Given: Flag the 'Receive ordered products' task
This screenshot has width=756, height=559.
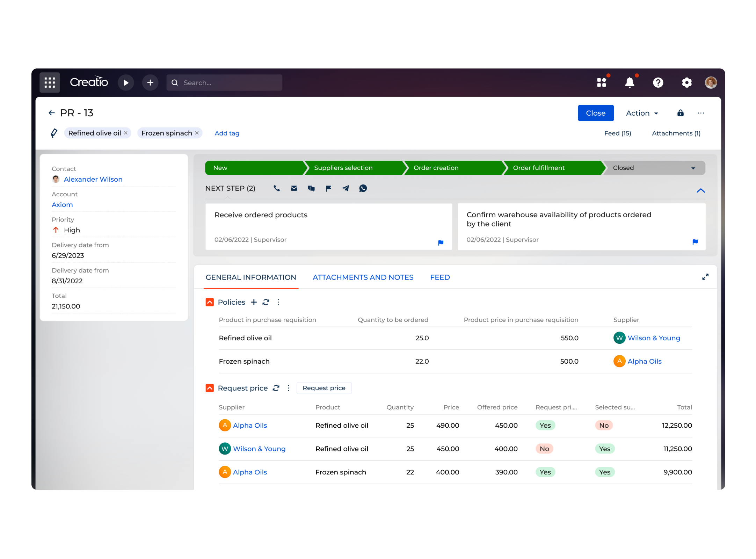Looking at the screenshot, I should [441, 242].
